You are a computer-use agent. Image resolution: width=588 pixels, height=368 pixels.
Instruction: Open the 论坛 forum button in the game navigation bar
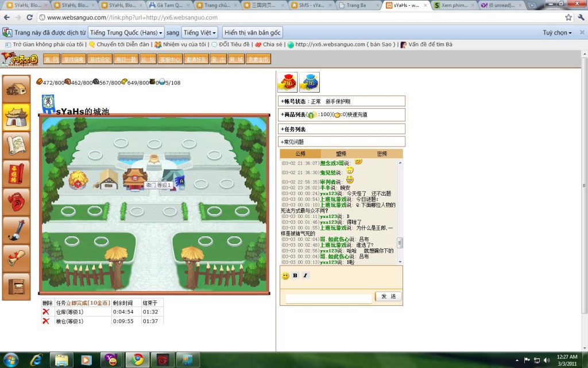148,59
